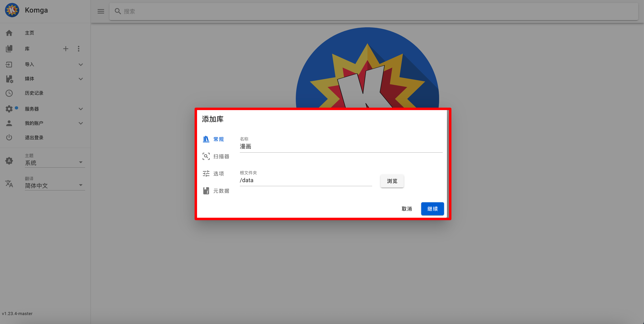Expand the My Account section chevron
Image resolution: width=644 pixels, height=324 pixels.
click(81, 123)
